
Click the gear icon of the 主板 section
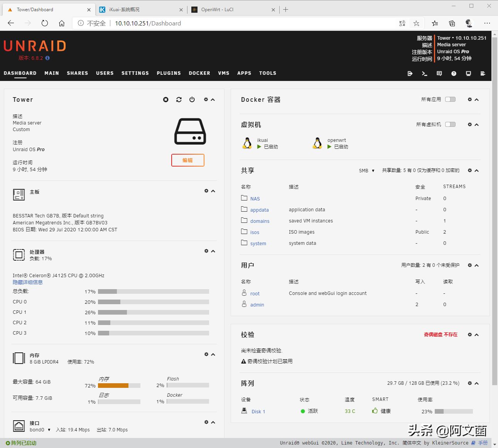click(x=206, y=191)
